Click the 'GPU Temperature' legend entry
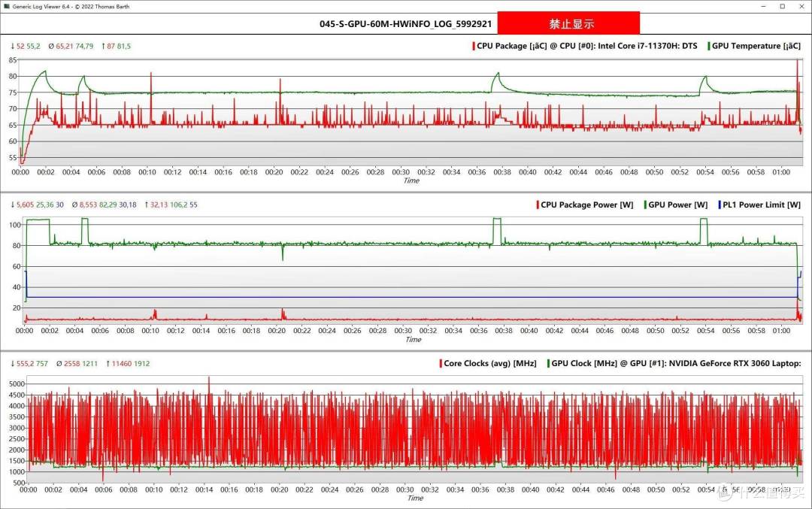Image resolution: width=812 pixels, height=509 pixels. (754, 46)
